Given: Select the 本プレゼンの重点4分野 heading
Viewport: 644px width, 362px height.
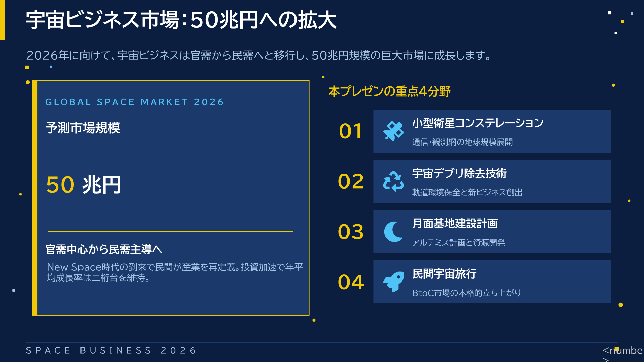Looking at the screenshot, I should [x=389, y=91].
